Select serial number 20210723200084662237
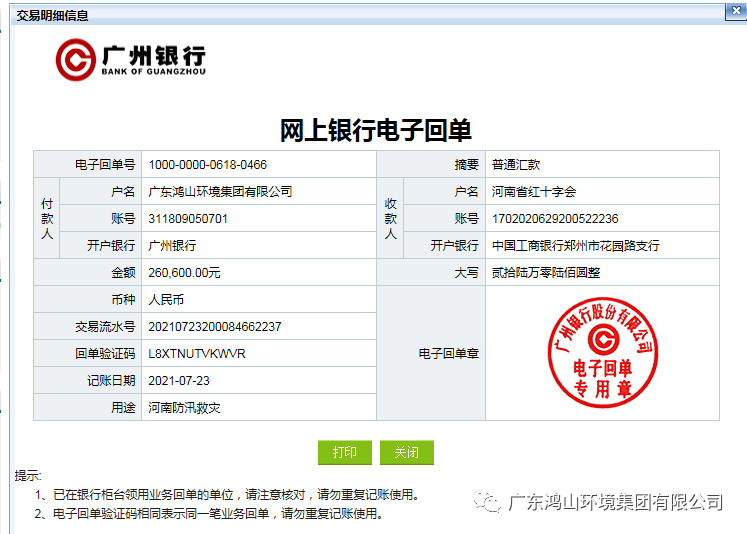Image resolution: width=747 pixels, height=534 pixels. point(214,327)
